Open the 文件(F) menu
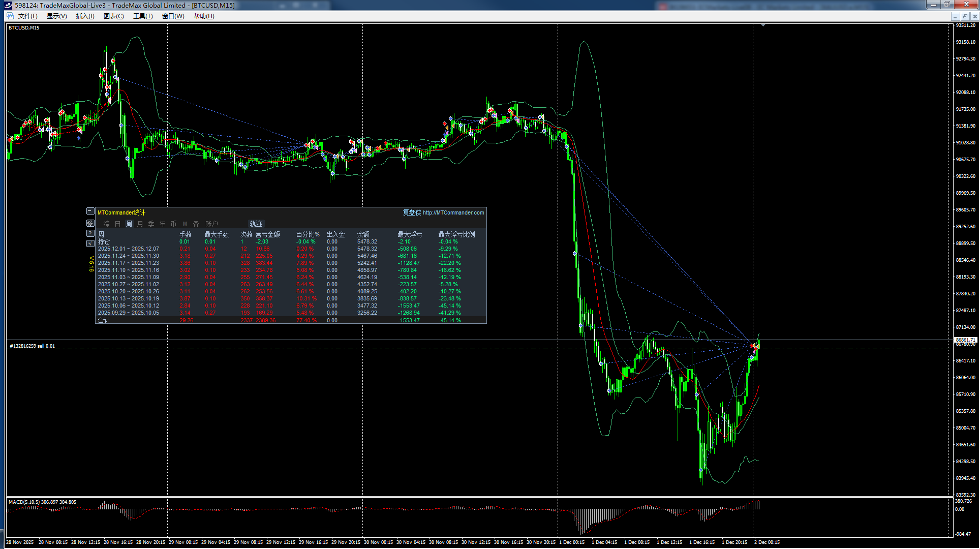The image size is (980, 549). (28, 16)
